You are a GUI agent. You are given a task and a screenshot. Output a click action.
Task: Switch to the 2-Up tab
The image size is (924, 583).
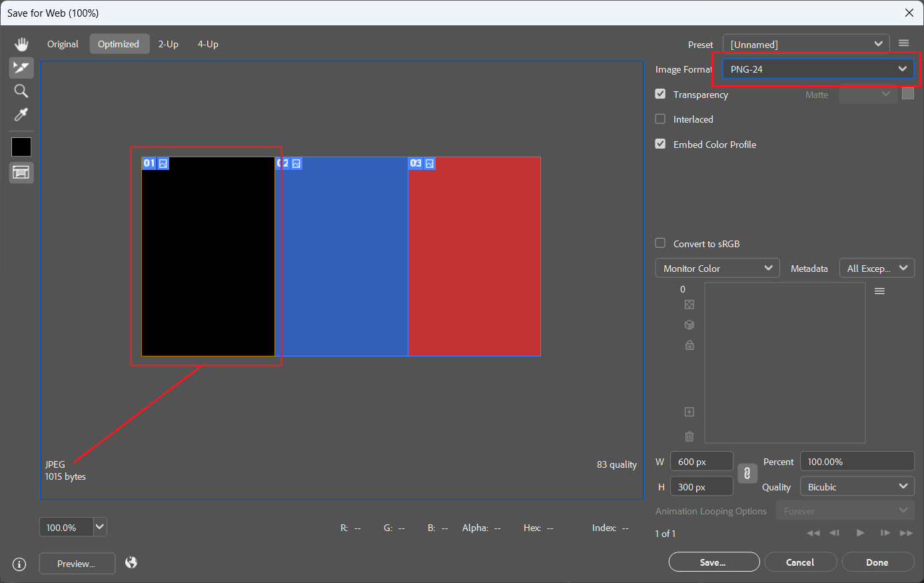[169, 44]
